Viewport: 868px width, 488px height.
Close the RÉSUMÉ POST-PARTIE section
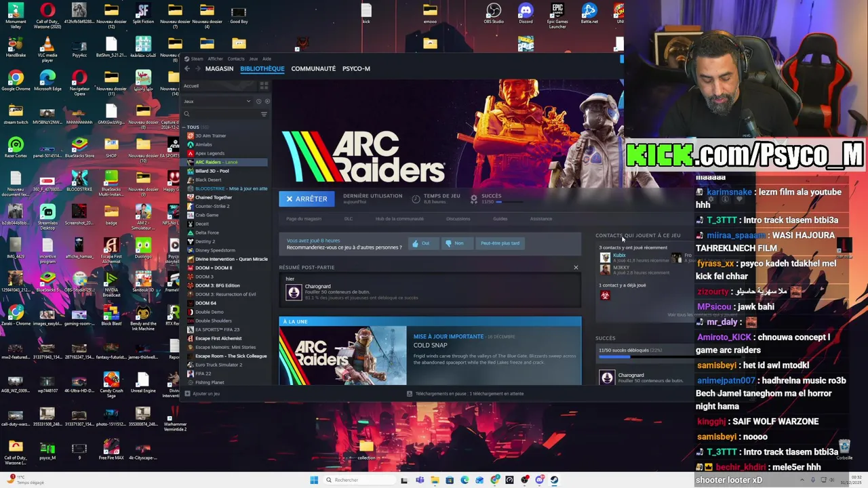click(576, 267)
